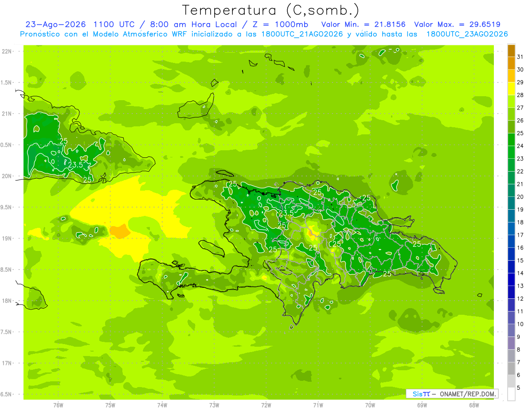Image resolution: width=532 pixels, height=411 pixels.
Task: Click the '71W' longitude label
Action: click(318, 405)
